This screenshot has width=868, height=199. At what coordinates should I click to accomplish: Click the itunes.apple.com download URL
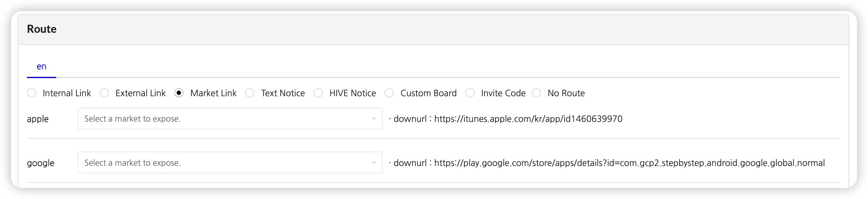(x=528, y=119)
